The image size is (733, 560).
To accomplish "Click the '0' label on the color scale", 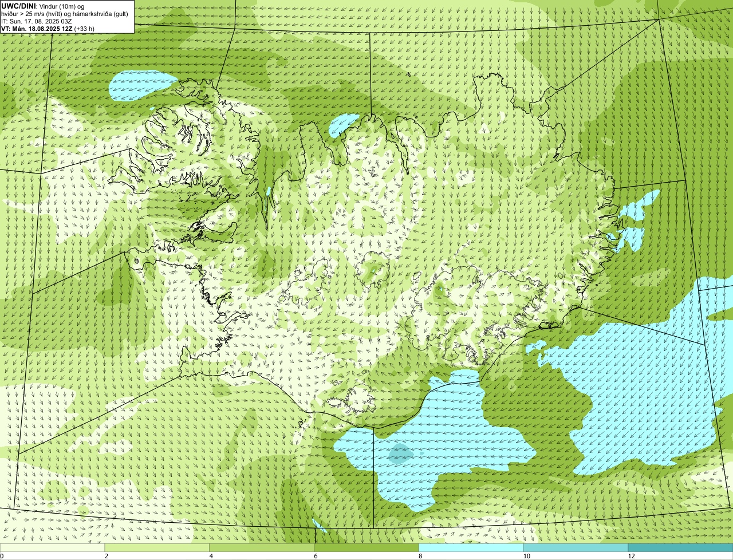I will pyautogui.click(x=2, y=556).
